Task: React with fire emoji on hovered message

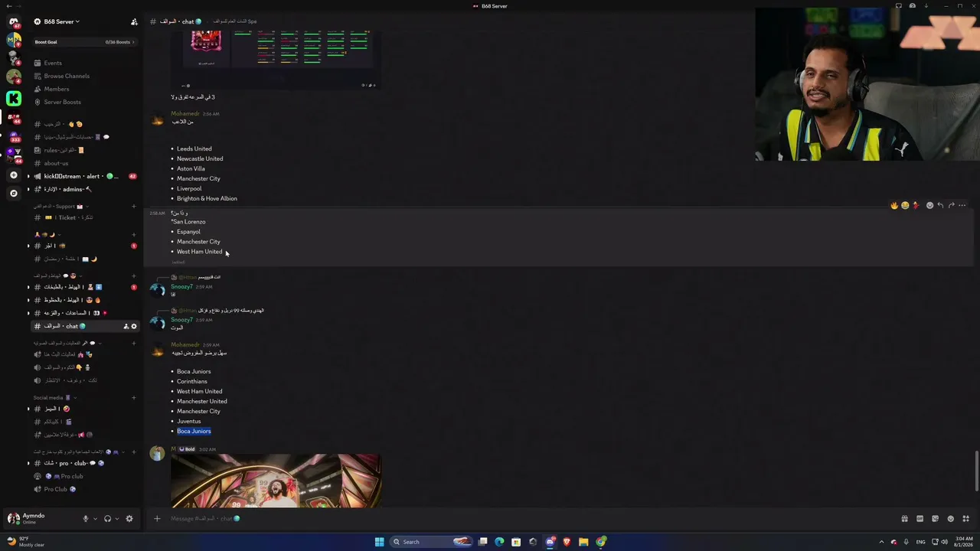Action: click(x=894, y=205)
